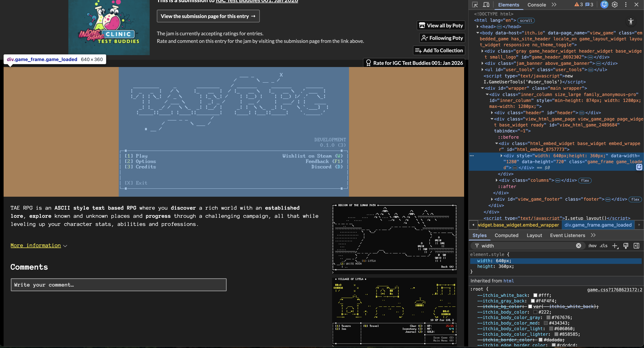Screen dimensions: 644x348
Task: Clear the width filter text
Action: pos(579,246)
